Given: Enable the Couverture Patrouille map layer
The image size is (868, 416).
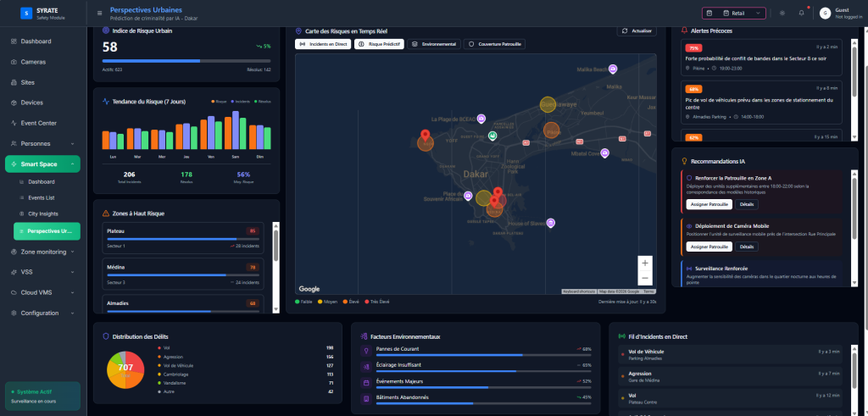Looking at the screenshot, I should click(495, 43).
